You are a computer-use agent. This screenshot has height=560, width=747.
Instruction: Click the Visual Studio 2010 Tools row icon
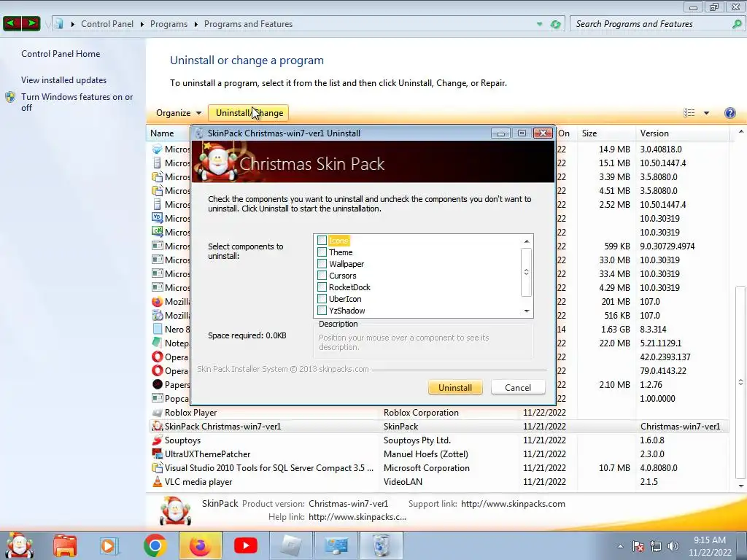(x=158, y=467)
